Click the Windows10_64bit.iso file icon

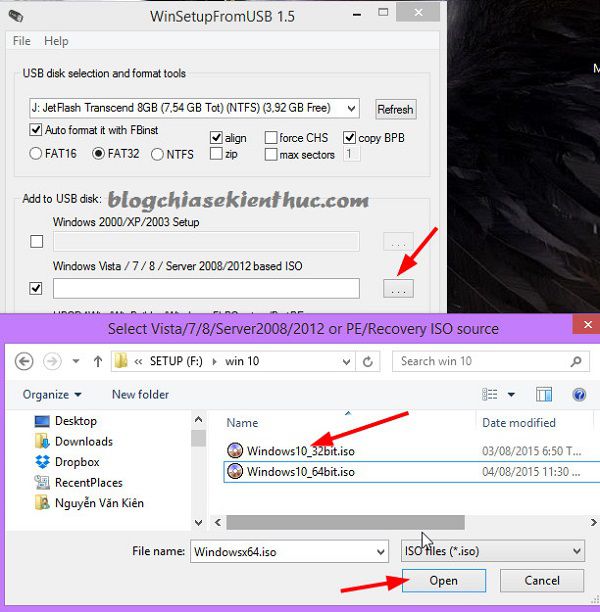235,471
